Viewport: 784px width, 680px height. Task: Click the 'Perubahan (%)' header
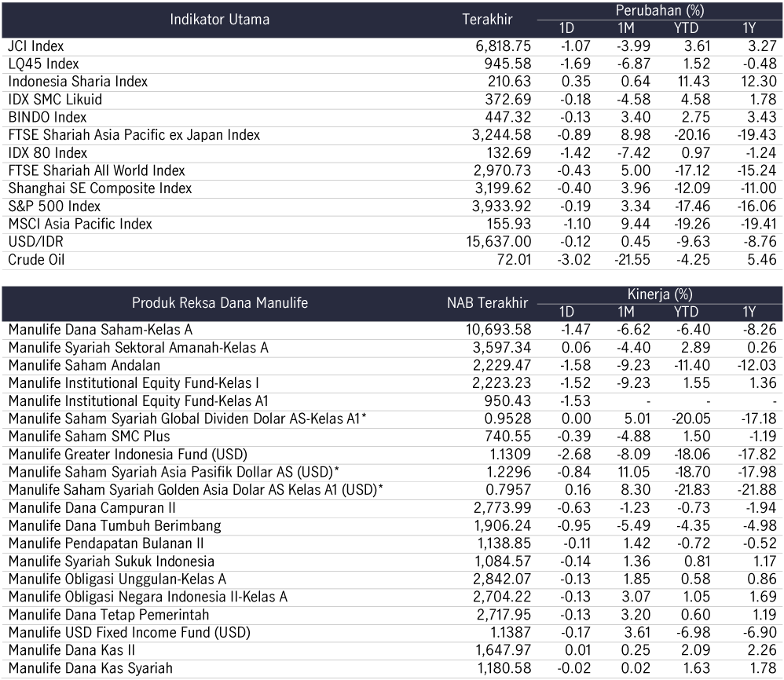click(x=660, y=10)
